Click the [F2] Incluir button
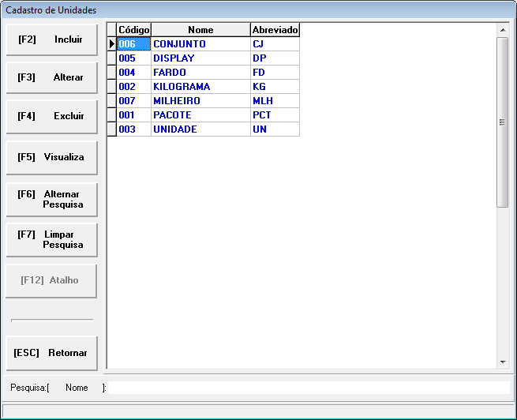This screenshot has height=420, width=517. 51,39
